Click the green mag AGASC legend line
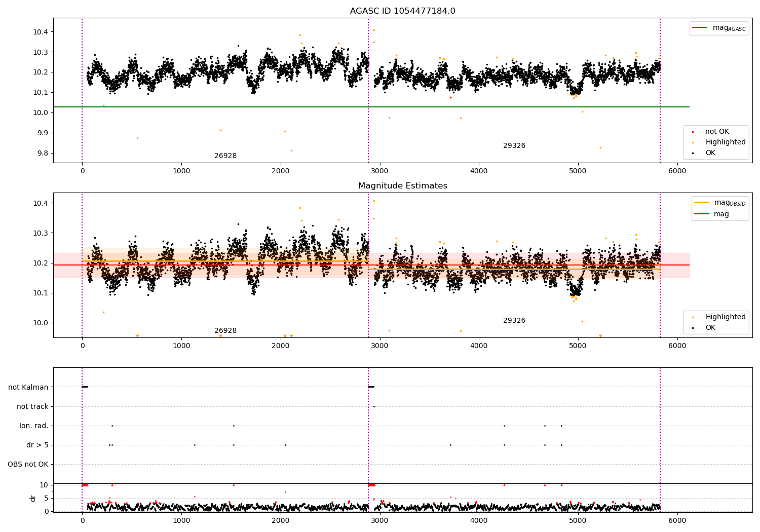The image size is (760, 532). (x=700, y=28)
